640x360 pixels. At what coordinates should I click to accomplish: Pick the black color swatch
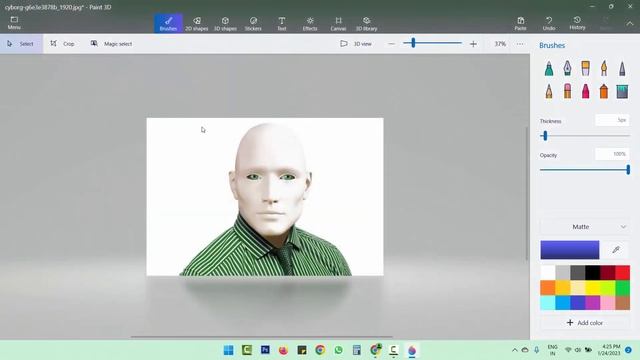click(593, 273)
